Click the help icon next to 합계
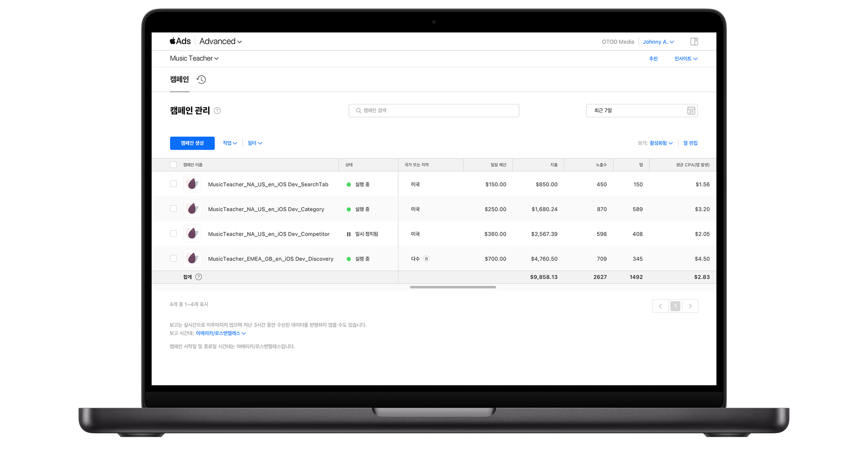The image size is (868, 453). [198, 277]
